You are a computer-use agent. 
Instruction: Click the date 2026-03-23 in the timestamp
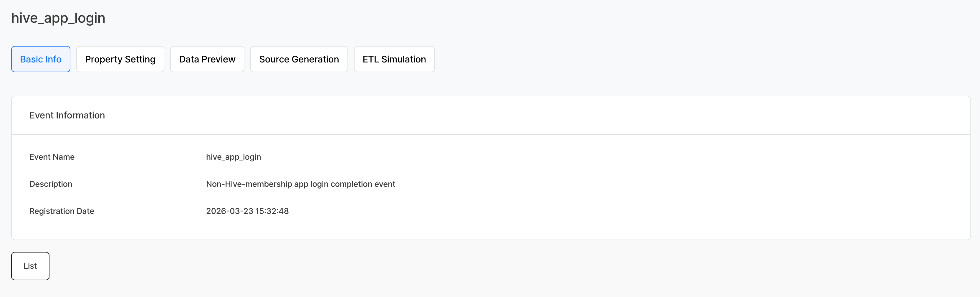229,211
